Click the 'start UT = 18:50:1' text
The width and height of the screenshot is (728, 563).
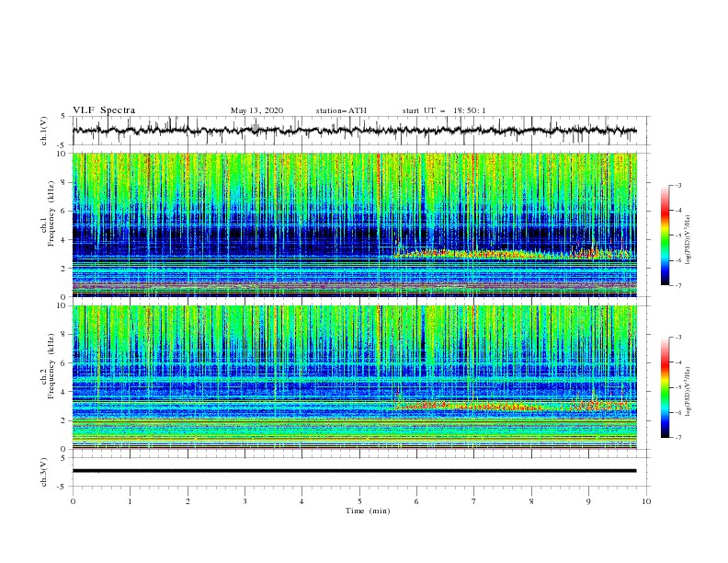tap(444, 110)
